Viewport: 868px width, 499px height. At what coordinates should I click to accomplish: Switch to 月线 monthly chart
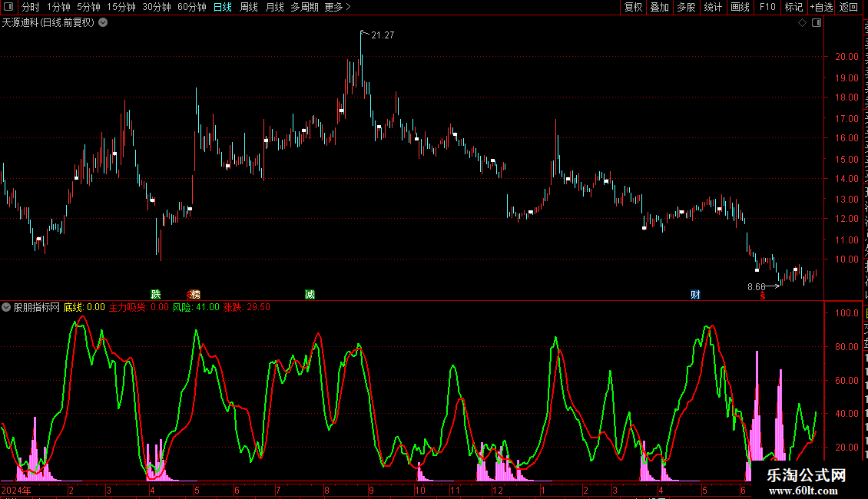tap(274, 7)
